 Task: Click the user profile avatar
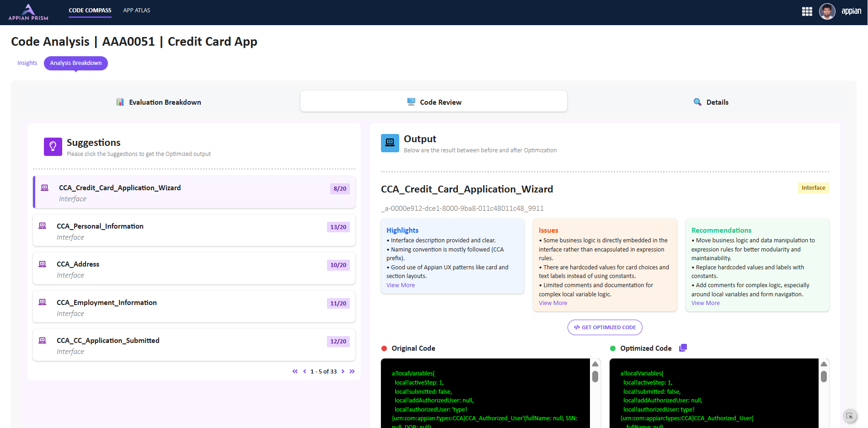[827, 11]
